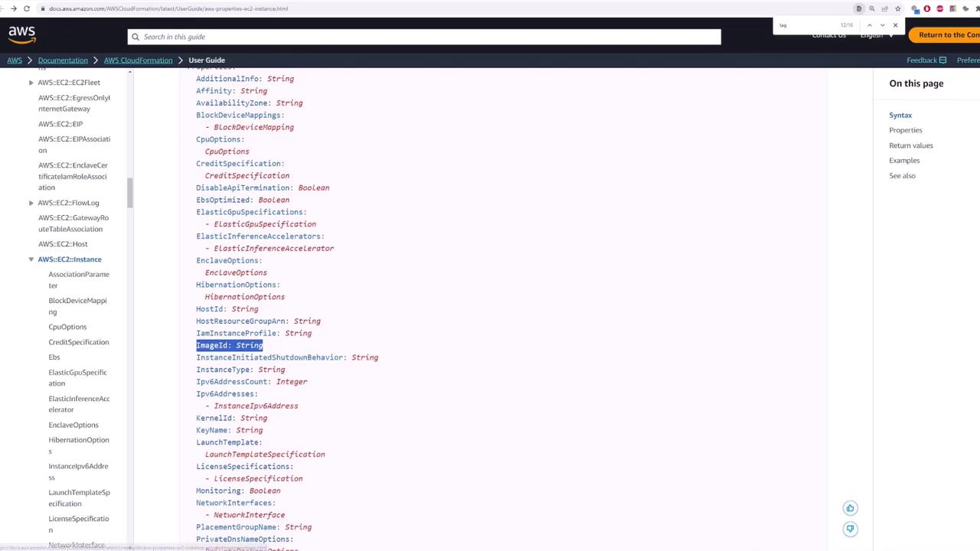
Task: Click the ImageId property in syntax
Action: (x=212, y=345)
